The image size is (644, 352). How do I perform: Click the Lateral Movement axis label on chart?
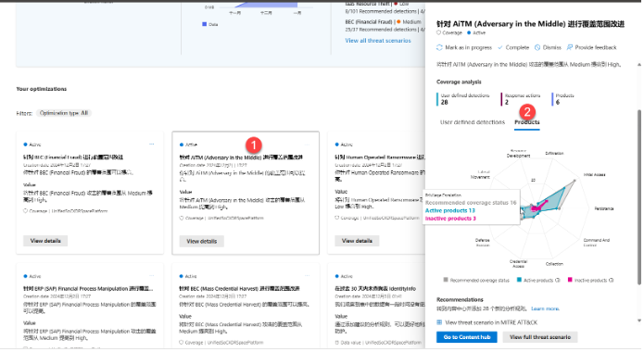pos(480,174)
